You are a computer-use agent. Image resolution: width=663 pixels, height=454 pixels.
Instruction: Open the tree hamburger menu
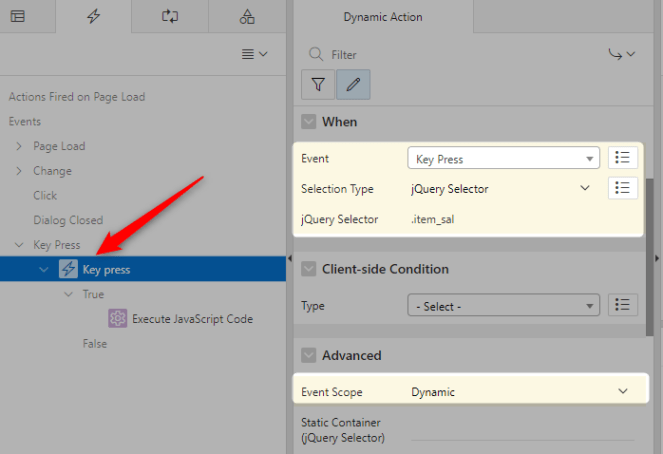tap(254, 54)
